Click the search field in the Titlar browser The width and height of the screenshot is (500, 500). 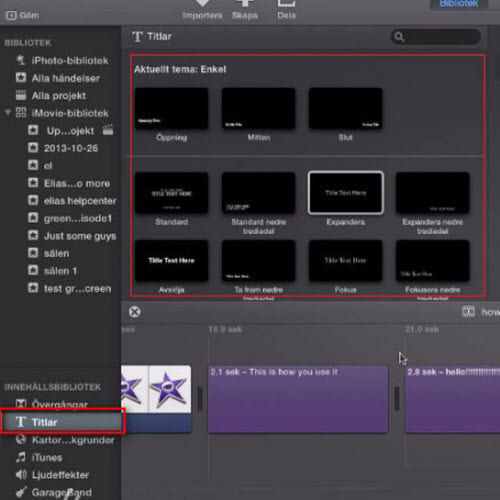(436, 37)
